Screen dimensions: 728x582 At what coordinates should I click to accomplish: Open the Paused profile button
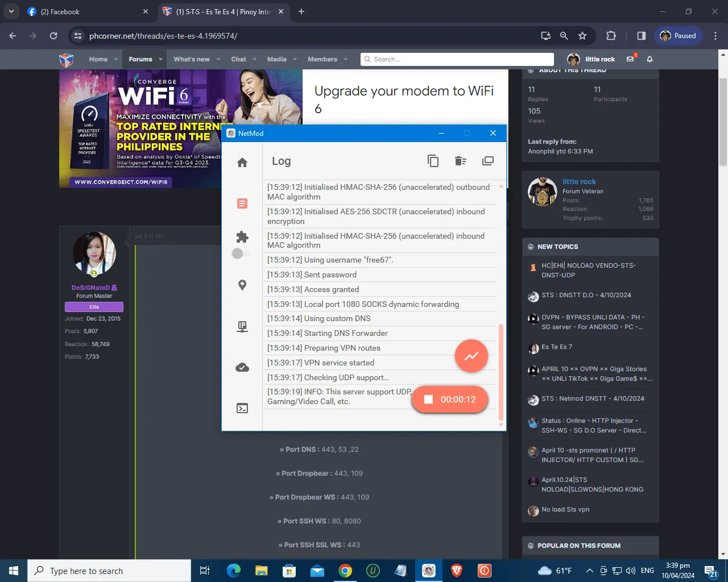679,36
